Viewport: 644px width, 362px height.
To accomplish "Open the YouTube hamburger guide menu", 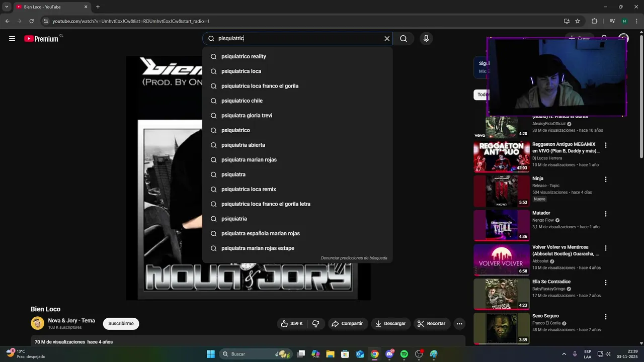I will [x=12, y=39].
